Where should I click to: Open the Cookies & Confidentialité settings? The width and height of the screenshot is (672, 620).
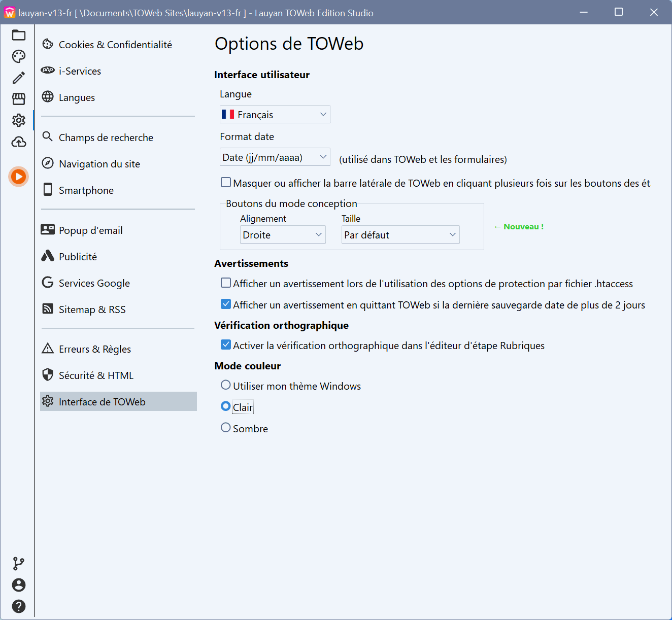pyautogui.click(x=116, y=44)
